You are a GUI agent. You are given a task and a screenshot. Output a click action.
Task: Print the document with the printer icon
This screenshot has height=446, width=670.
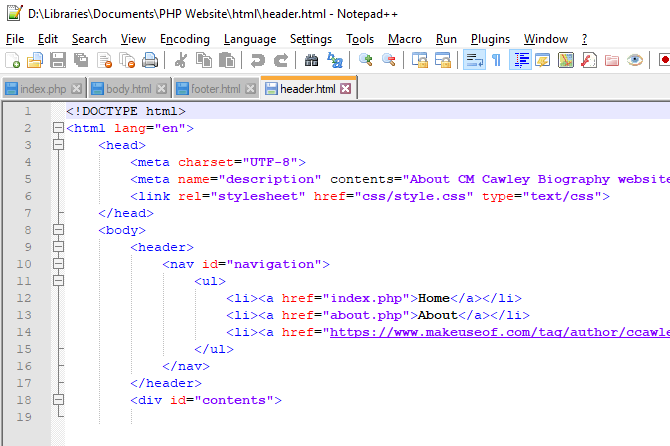[150, 60]
